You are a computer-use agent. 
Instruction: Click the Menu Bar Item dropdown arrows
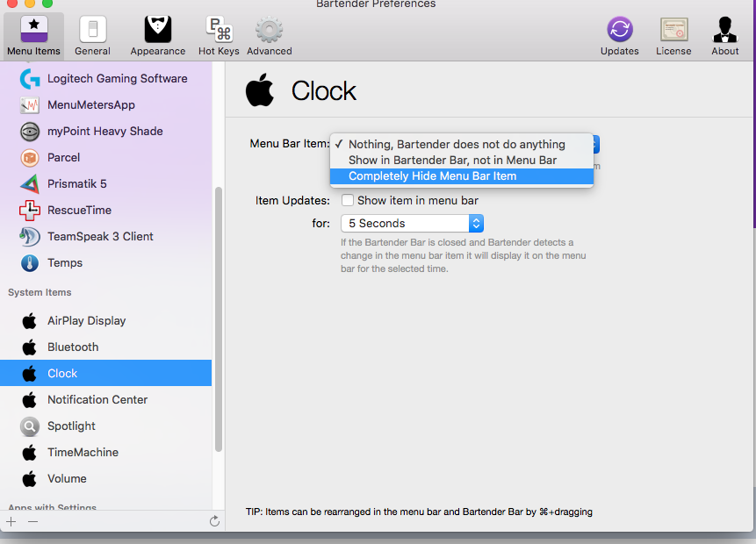(x=596, y=144)
